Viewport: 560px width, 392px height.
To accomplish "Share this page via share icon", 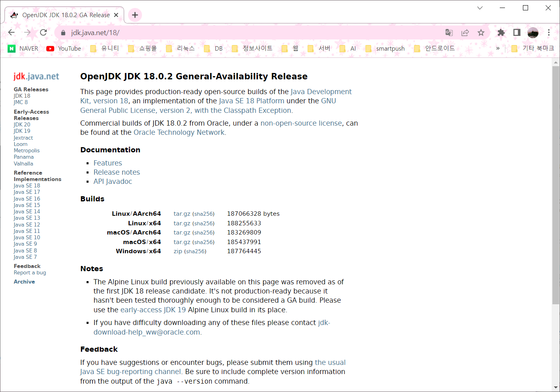I will tap(465, 33).
